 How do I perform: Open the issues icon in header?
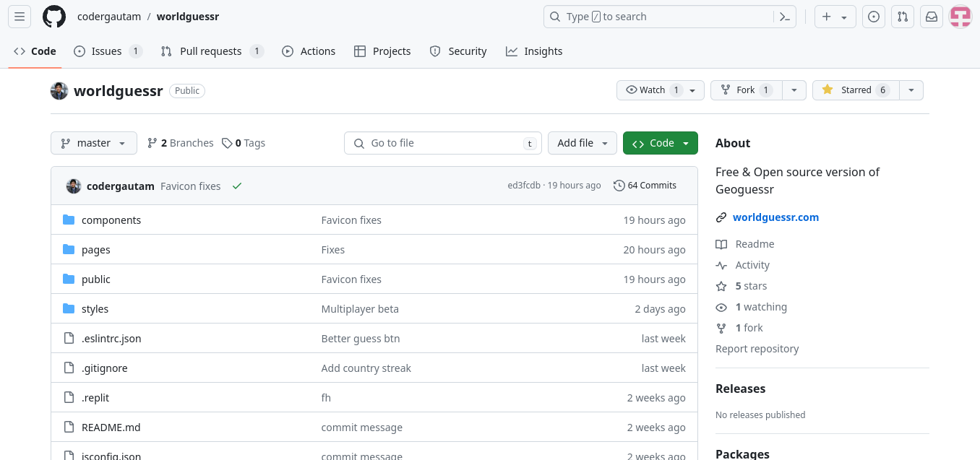click(x=874, y=17)
